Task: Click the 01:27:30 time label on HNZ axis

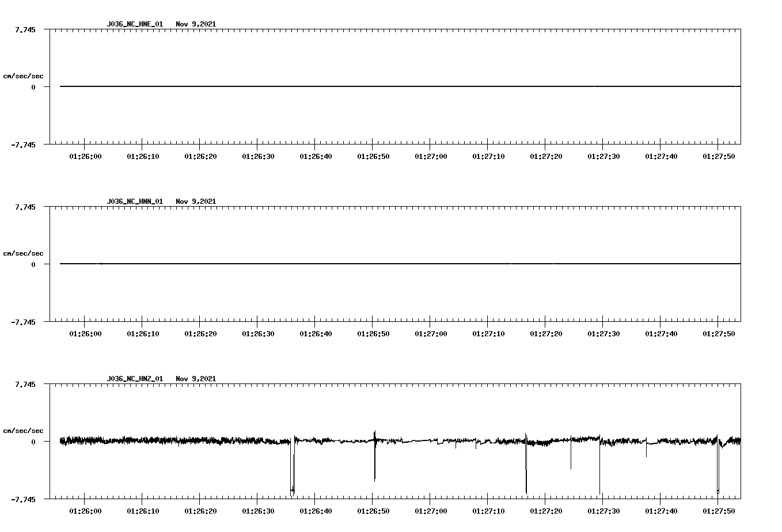Action: [x=603, y=511]
